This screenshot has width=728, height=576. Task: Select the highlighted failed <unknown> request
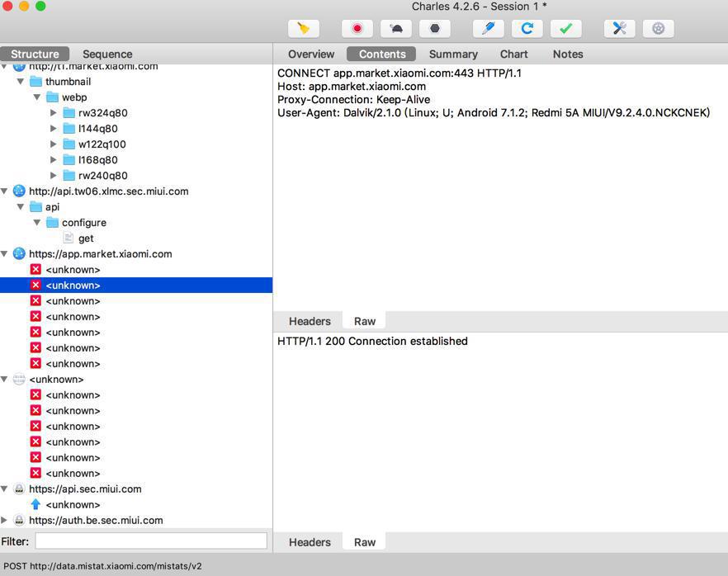[x=136, y=285]
